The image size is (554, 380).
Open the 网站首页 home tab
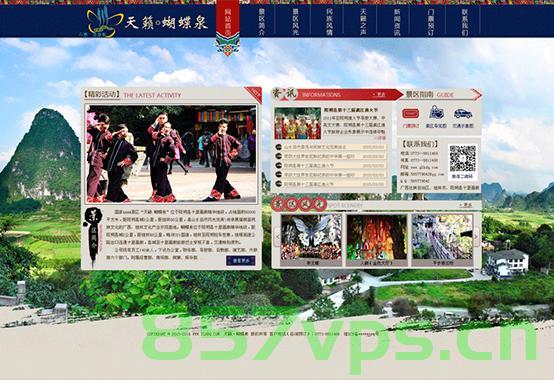[228, 20]
